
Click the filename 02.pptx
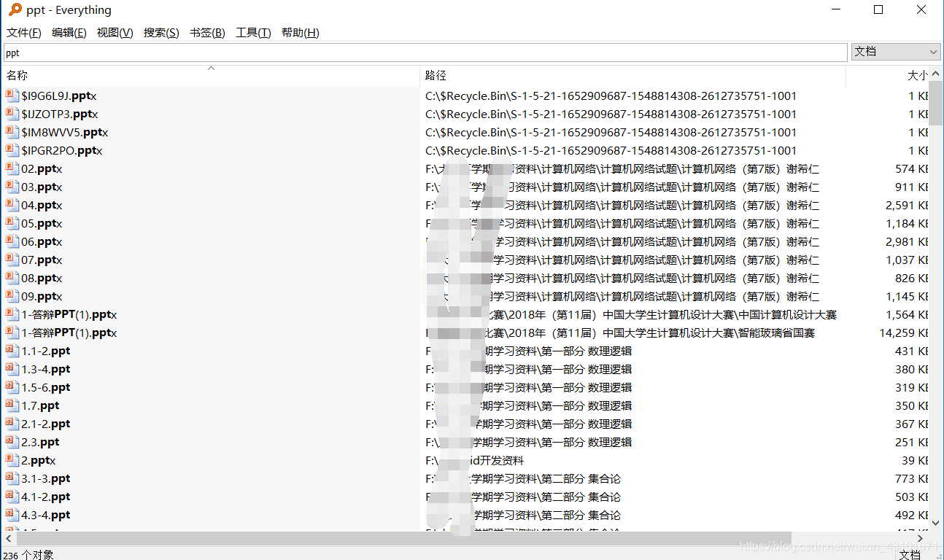coord(42,168)
